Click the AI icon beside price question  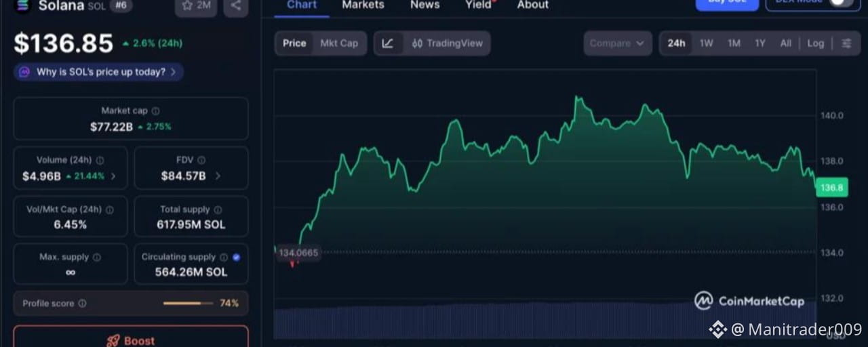[x=24, y=72]
